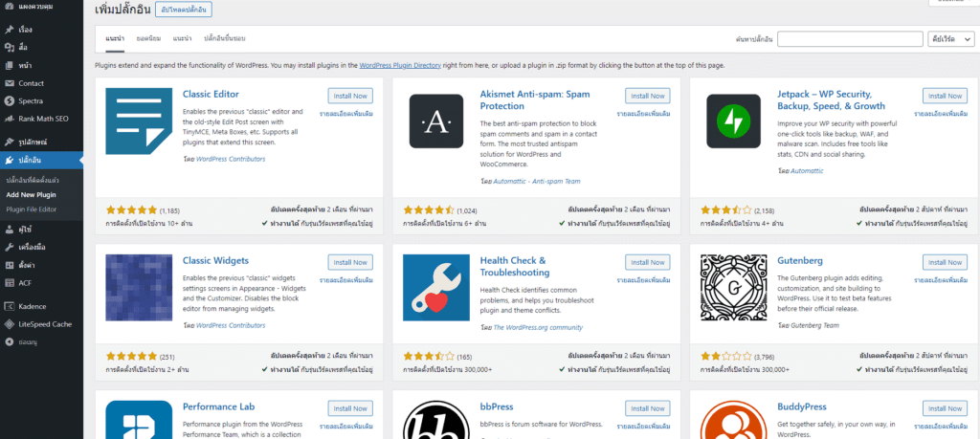
Task: Open the Spectra icon in sidebar
Action: coord(9,101)
